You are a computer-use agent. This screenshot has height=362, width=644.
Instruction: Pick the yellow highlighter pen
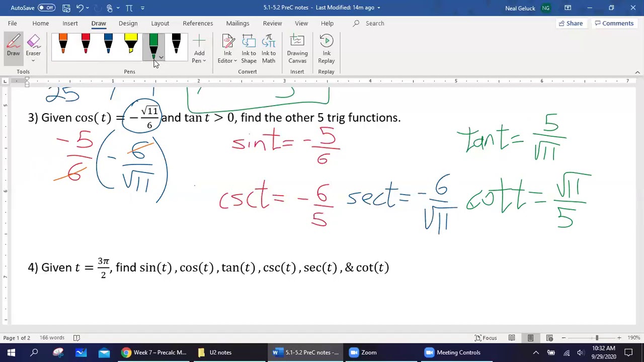[x=131, y=44]
